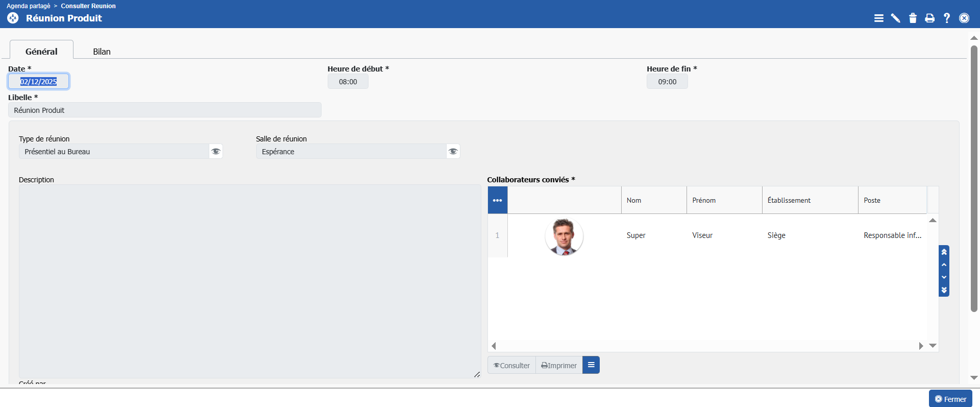980x407 pixels.
Task: Click the three-dots grid options button
Action: coord(497,200)
